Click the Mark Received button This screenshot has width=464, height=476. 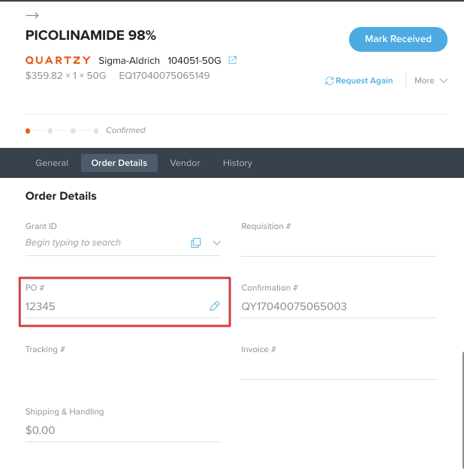[398, 39]
